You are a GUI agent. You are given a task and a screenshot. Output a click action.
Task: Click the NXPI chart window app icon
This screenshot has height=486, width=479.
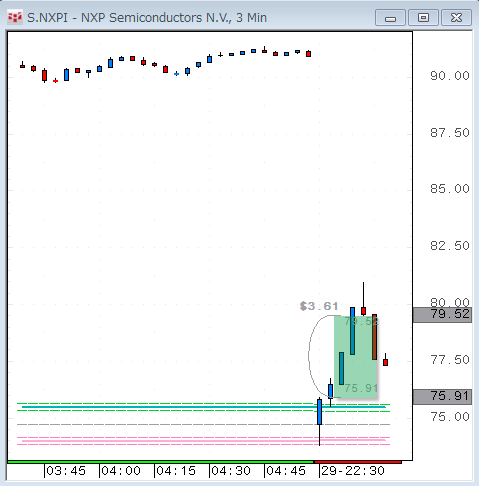pyautogui.click(x=15, y=18)
